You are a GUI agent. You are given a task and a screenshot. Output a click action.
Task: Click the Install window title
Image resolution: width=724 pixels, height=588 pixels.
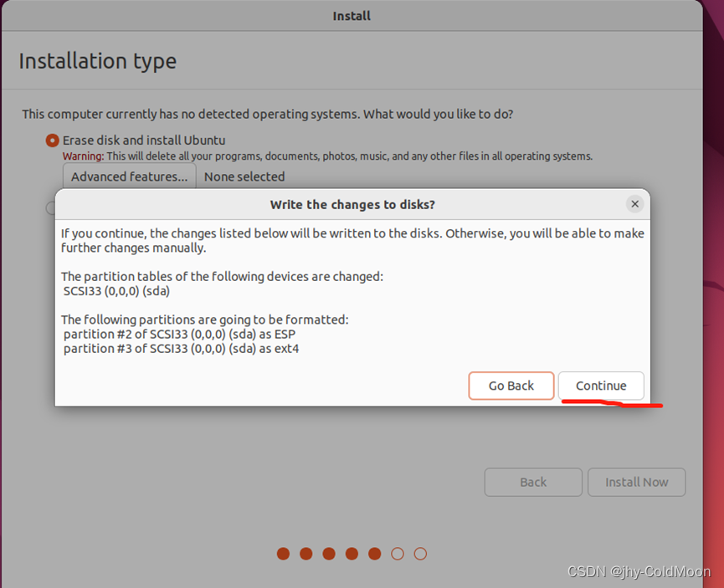[352, 16]
